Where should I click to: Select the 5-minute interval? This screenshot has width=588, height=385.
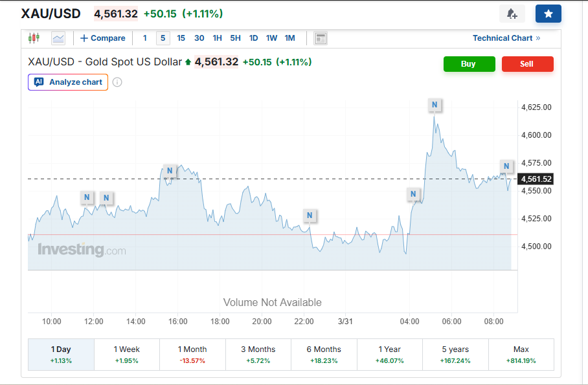[163, 38]
